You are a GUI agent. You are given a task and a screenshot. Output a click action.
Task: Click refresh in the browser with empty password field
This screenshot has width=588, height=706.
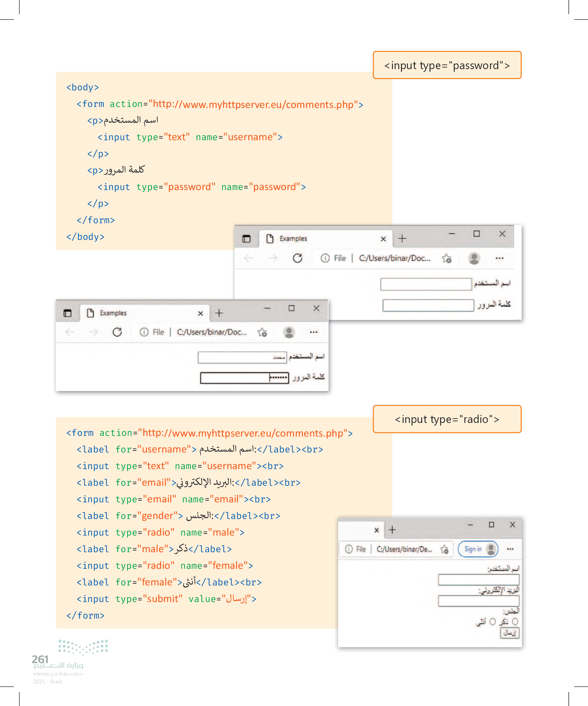[x=297, y=258]
